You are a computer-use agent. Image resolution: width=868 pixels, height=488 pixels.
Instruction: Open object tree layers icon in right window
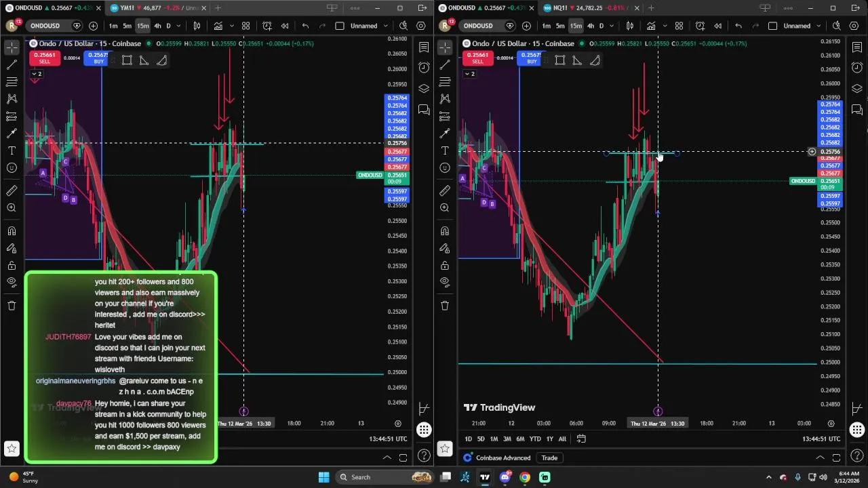pyautogui.click(x=857, y=89)
